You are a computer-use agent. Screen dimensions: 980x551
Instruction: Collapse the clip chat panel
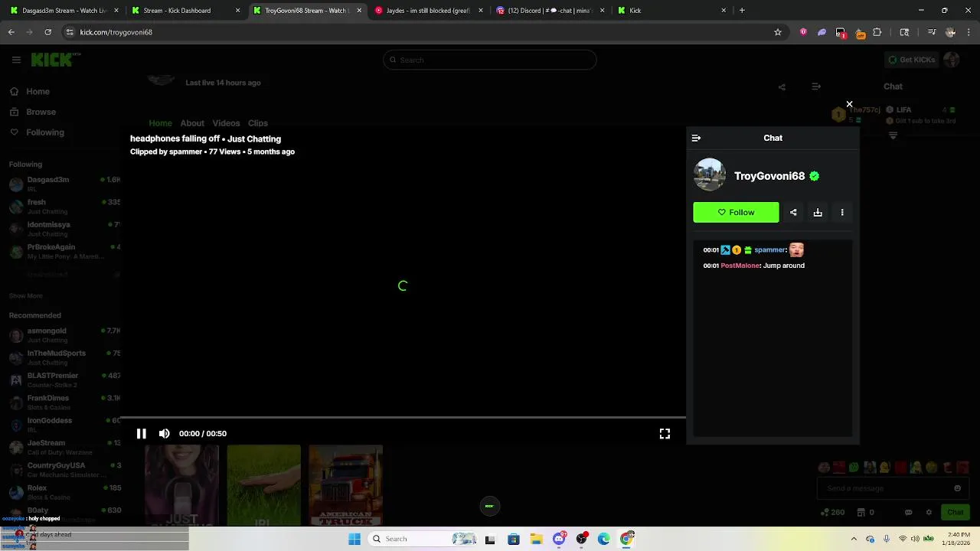click(x=696, y=138)
